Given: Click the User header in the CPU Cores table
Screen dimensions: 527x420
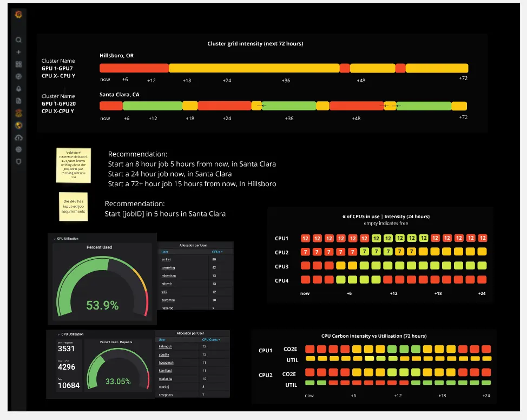Looking at the screenshot, I should click(162, 340).
